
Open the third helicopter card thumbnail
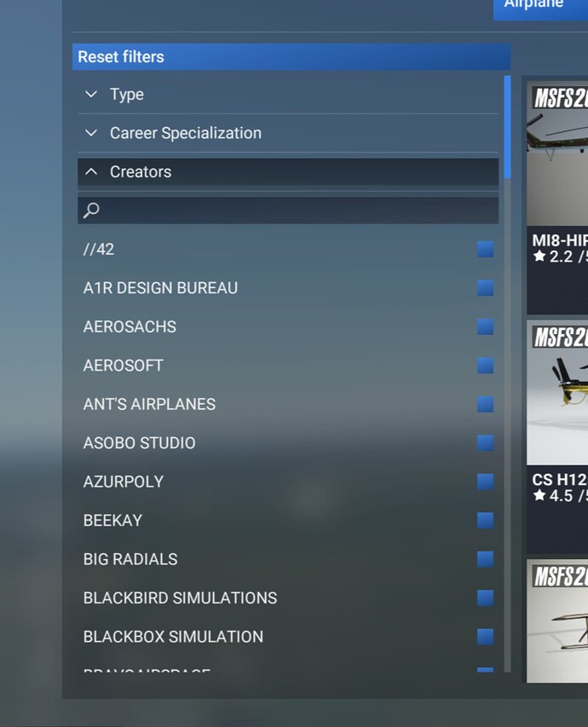point(557,621)
